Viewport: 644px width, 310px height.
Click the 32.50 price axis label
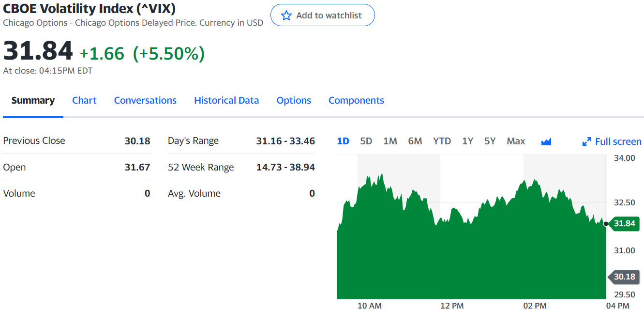point(625,202)
